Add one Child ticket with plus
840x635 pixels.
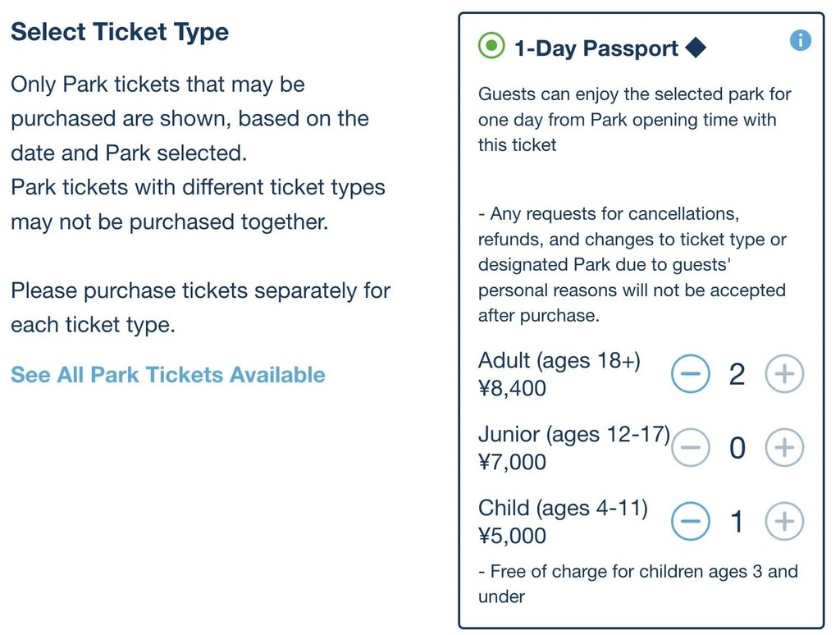(x=784, y=521)
